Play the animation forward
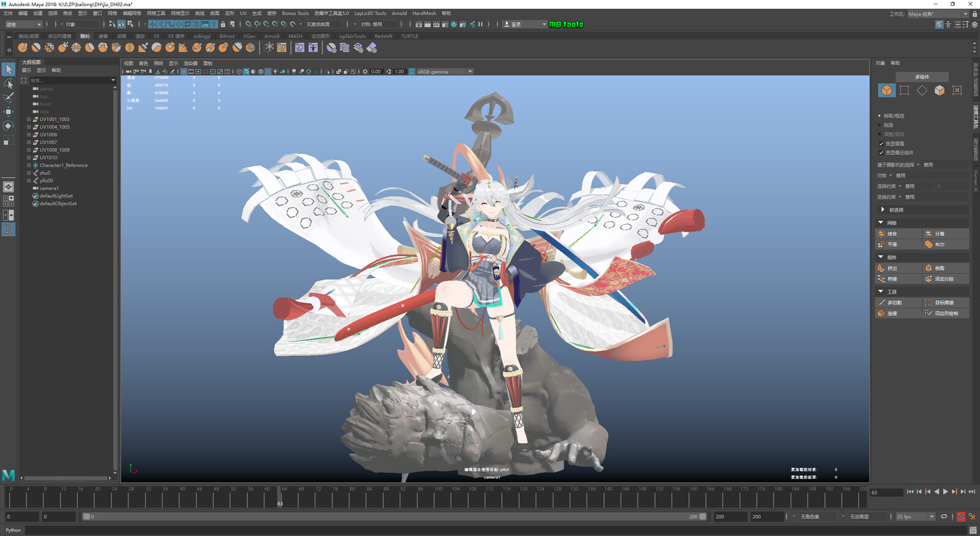 [x=946, y=491]
